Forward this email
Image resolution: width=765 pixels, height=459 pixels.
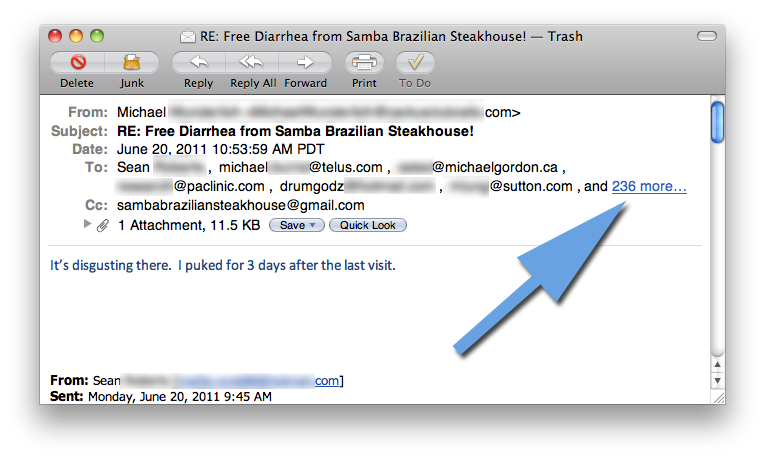tap(305, 62)
